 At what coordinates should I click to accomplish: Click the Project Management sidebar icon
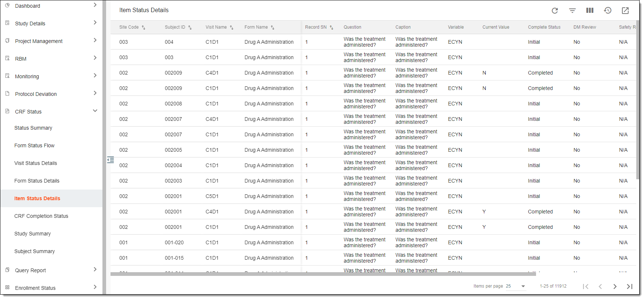[7, 40]
